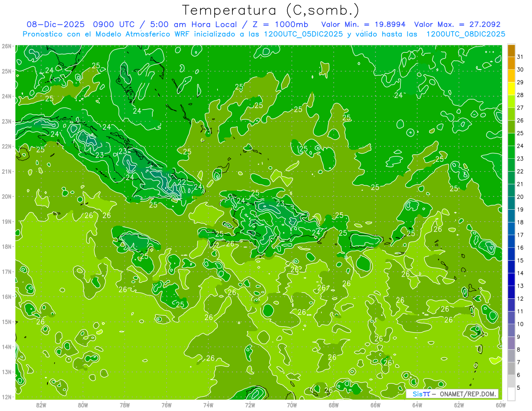Screen dimensions: 532x411
Task: Click the color scale label 13
Action: tap(520, 286)
